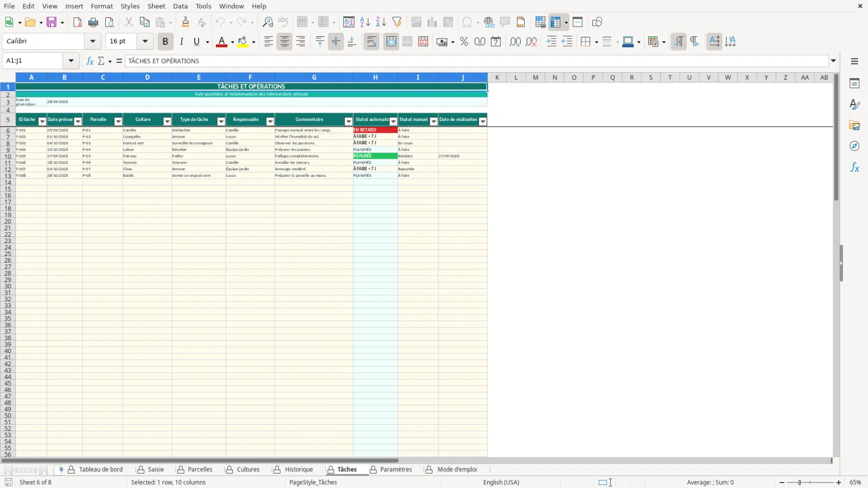868x488 pixels.
Task: Adjust the zoom slider
Action: 800,483
